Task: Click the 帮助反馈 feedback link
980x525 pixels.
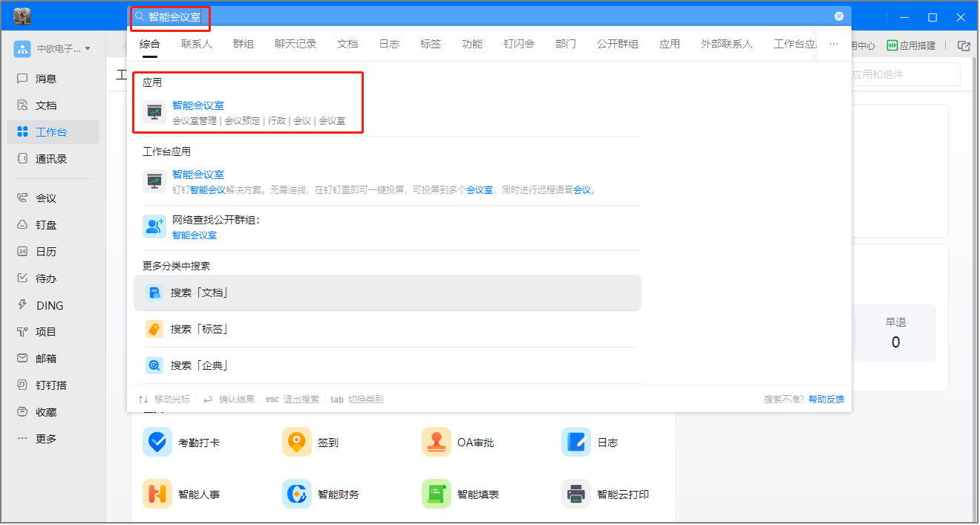Action: (826, 400)
